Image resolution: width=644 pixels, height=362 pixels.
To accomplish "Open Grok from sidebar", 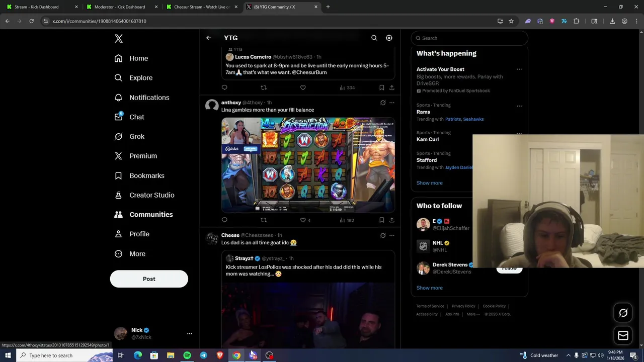I will click(x=129, y=136).
